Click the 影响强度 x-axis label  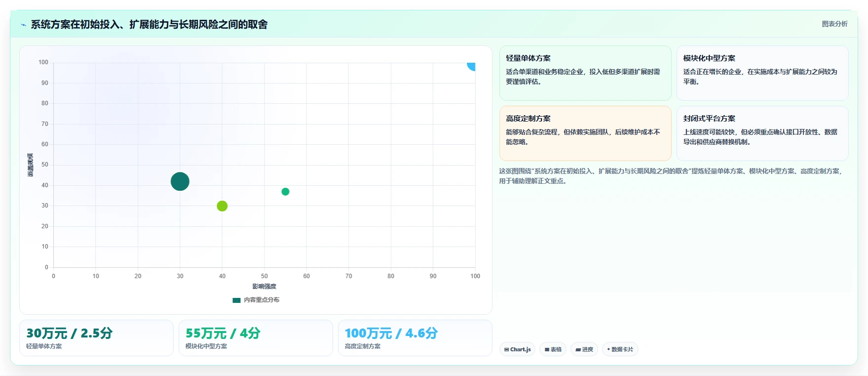pos(264,287)
